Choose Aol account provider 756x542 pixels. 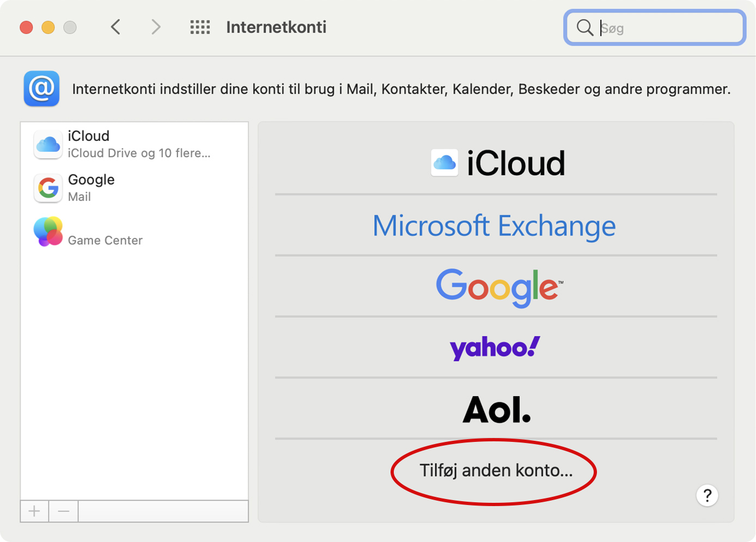click(496, 409)
